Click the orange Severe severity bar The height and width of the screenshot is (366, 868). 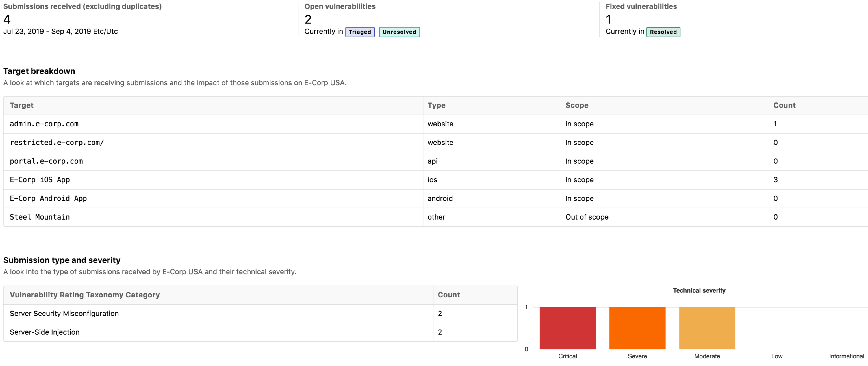pyautogui.click(x=637, y=328)
